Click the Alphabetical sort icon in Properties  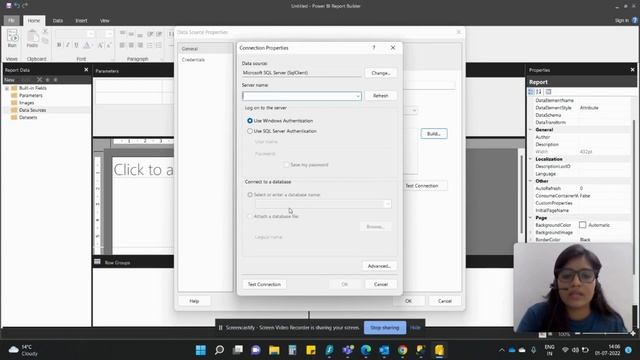tap(539, 92)
